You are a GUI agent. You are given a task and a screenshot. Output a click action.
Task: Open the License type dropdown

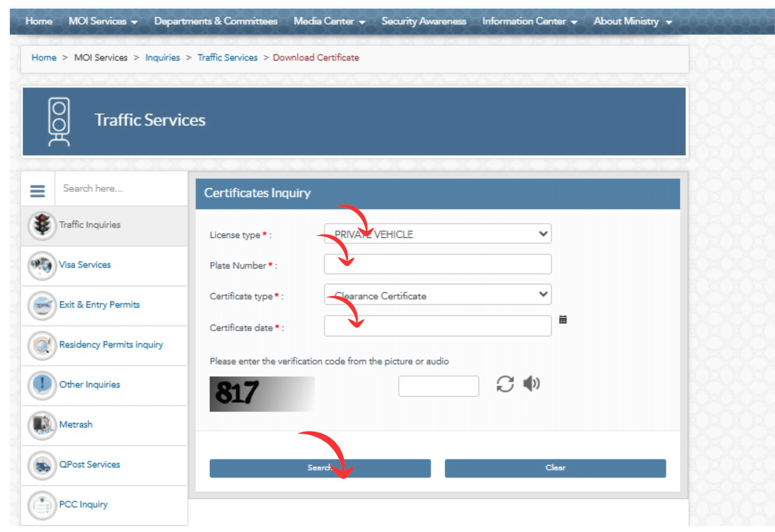(438, 234)
